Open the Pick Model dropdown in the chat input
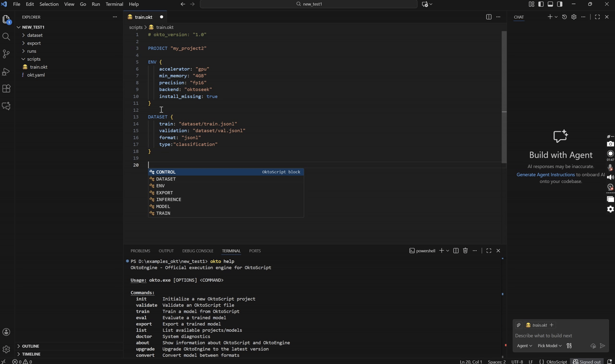 click(548, 345)
